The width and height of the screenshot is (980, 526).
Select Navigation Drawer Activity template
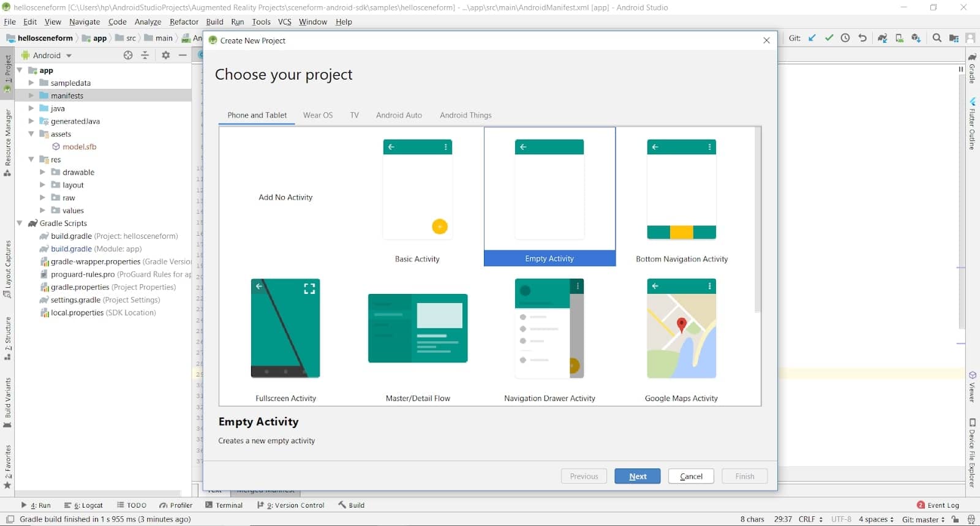549,337
